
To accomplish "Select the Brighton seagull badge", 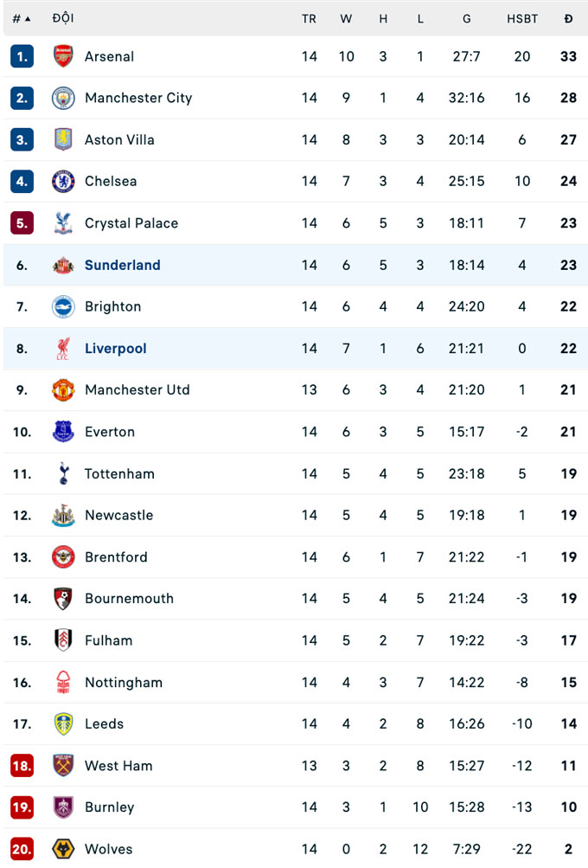I will 62,306.
